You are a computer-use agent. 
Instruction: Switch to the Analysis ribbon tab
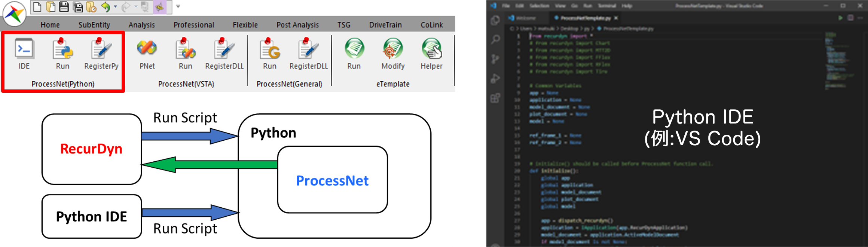[142, 25]
